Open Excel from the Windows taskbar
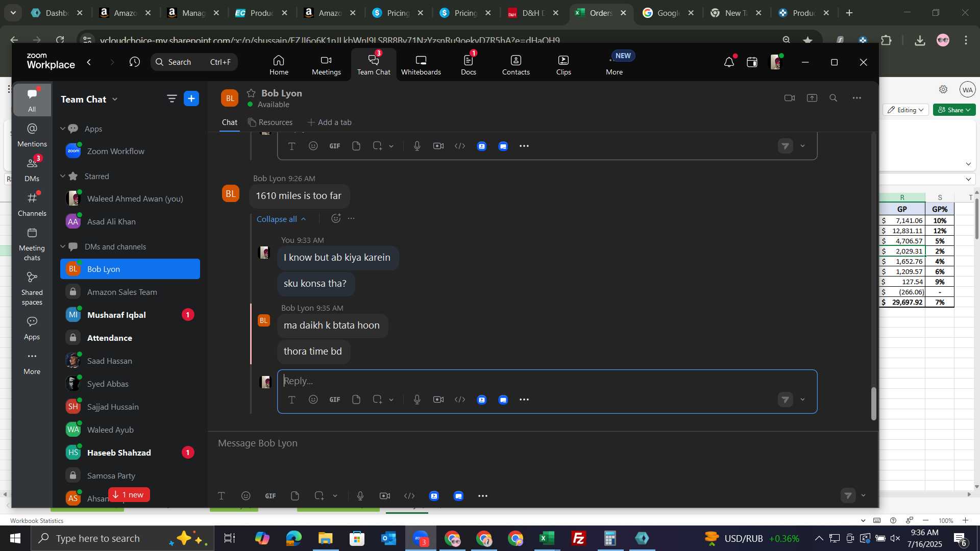 point(547,538)
